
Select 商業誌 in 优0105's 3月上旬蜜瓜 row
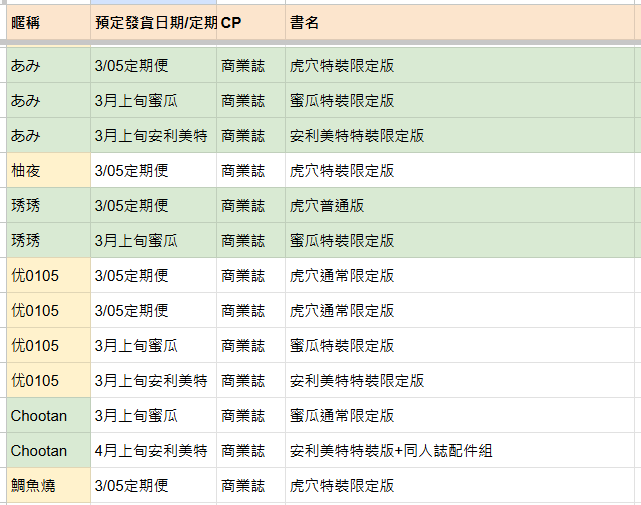251,346
